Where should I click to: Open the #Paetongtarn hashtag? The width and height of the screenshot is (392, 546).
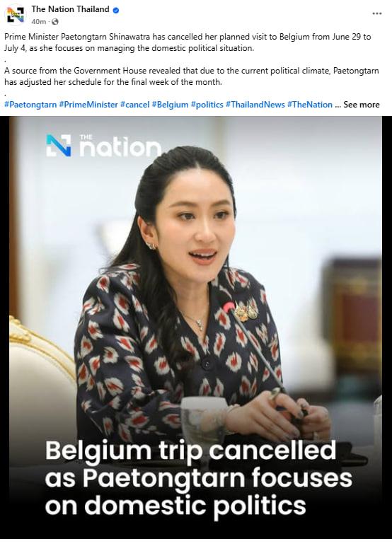click(30, 105)
